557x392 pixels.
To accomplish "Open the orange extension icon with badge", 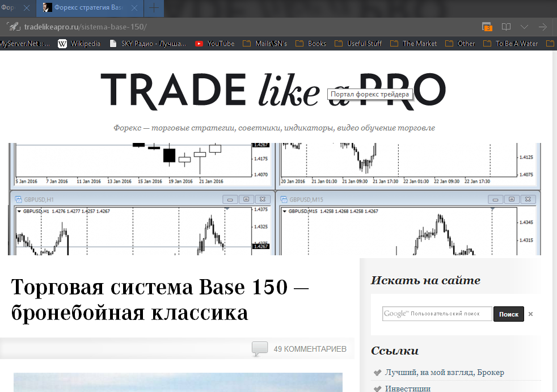I will click(x=487, y=27).
